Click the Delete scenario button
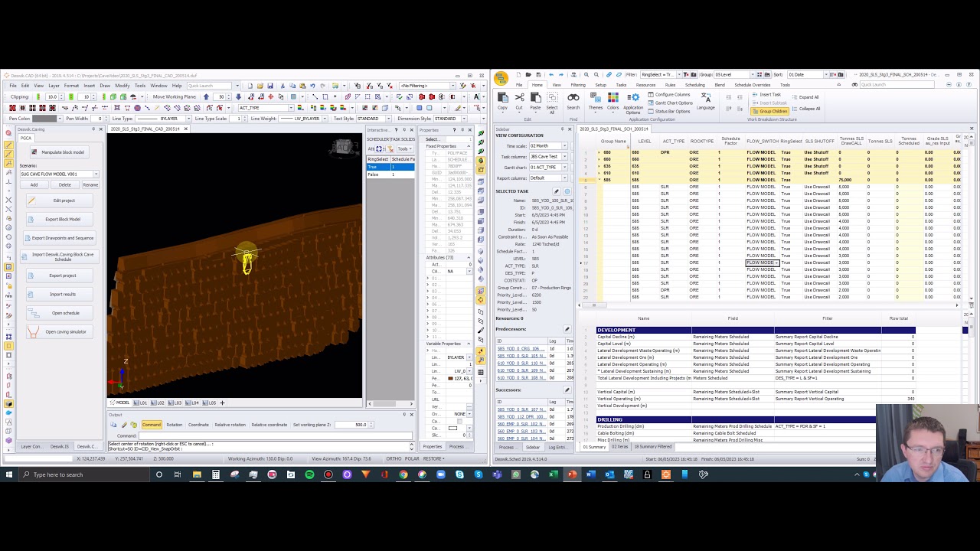Viewport: 980px width, 551px height. 64,184
